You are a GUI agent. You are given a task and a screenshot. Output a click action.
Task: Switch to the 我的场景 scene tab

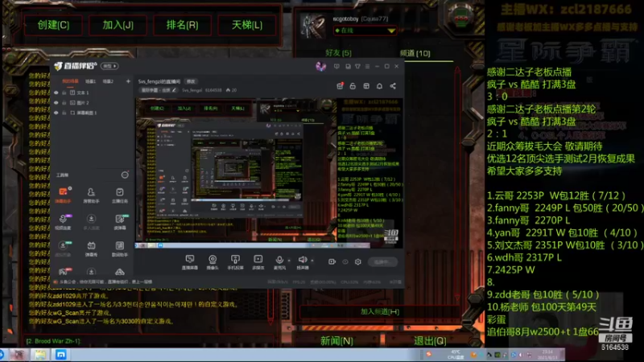tap(70, 81)
